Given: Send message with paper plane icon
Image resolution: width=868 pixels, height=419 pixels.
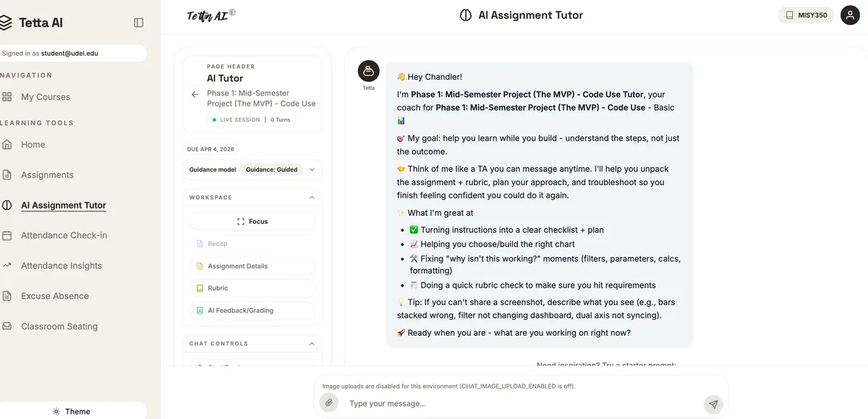Looking at the screenshot, I should point(713,404).
